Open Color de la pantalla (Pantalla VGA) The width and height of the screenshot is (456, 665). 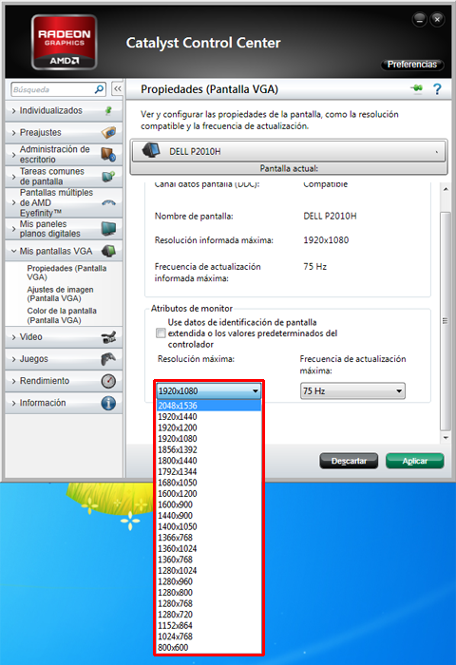click(62, 316)
